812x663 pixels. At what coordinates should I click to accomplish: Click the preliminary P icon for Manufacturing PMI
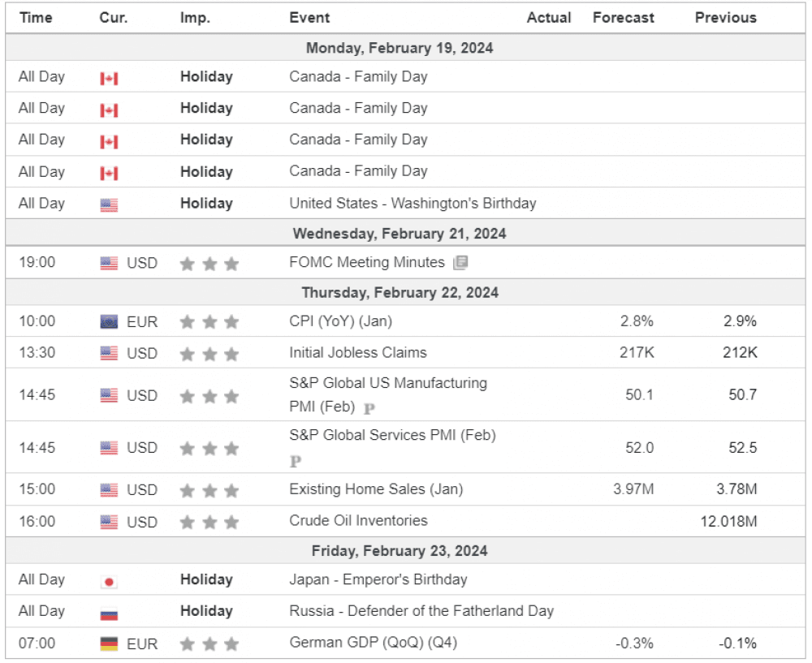(369, 409)
